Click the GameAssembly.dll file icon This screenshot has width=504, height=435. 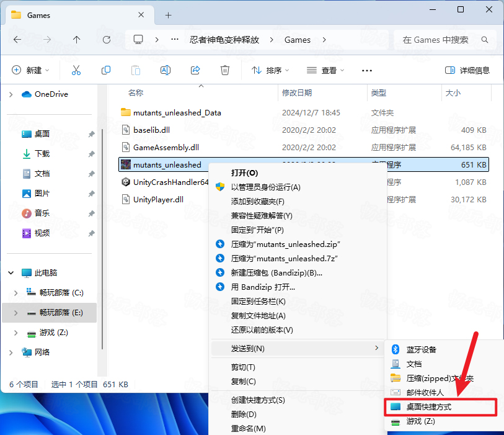coord(126,147)
